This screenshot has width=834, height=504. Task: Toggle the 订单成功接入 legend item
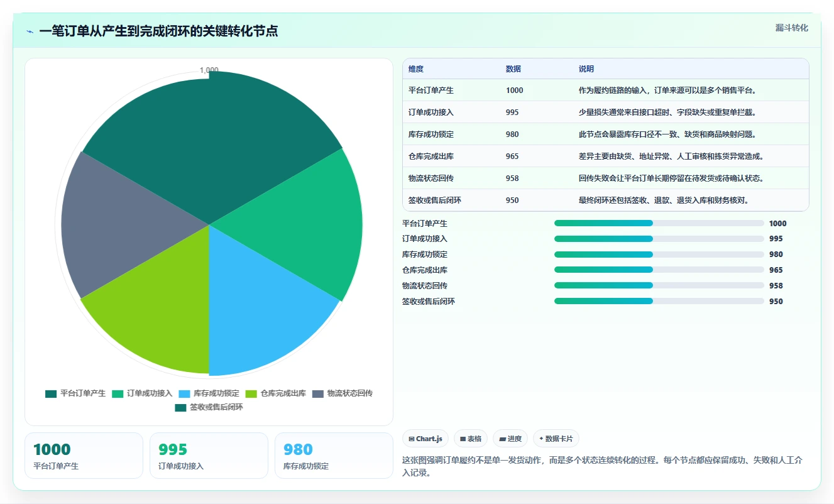142,393
